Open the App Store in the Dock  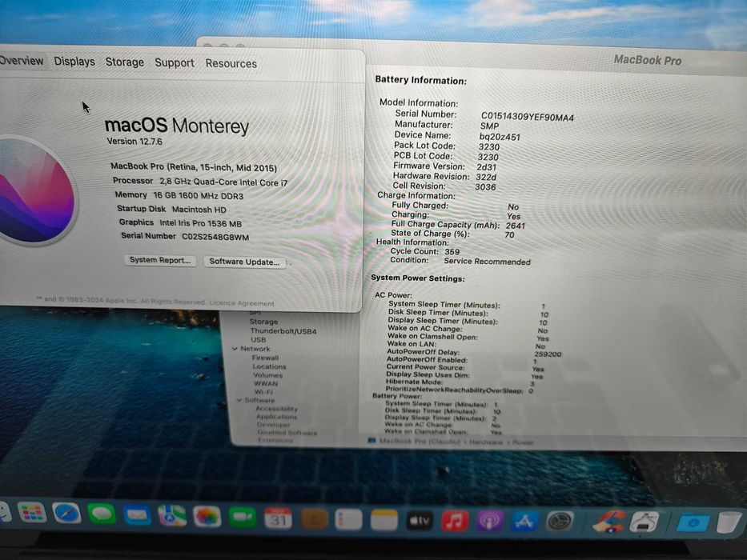tap(525, 522)
